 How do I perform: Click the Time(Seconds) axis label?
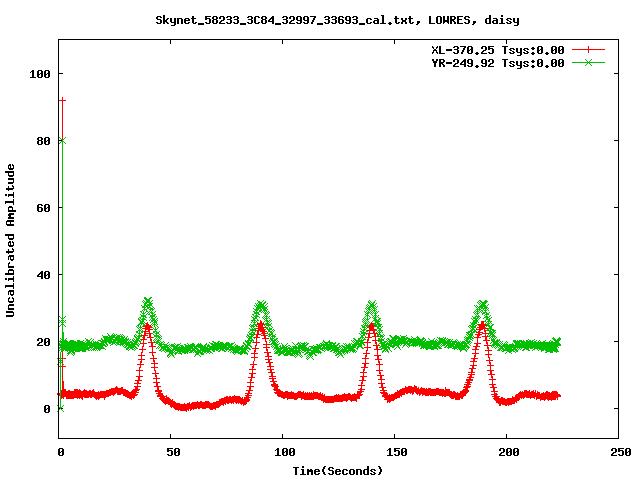[338, 471]
